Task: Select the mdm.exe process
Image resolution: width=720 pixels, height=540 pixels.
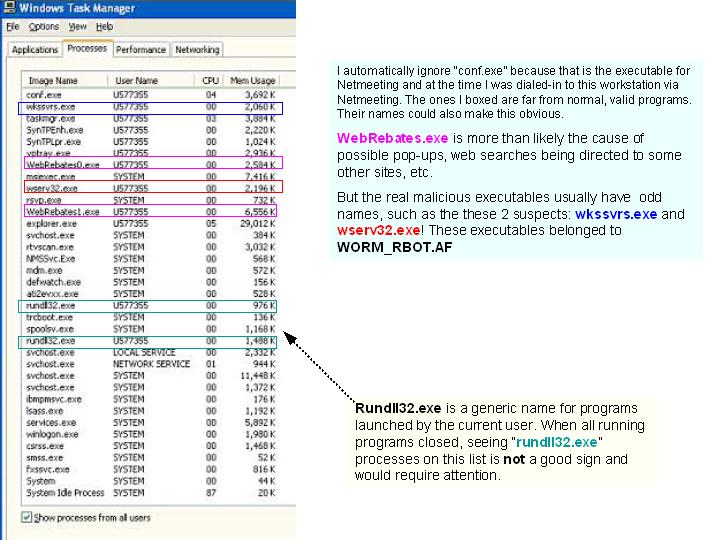Action: pyautogui.click(x=151, y=270)
